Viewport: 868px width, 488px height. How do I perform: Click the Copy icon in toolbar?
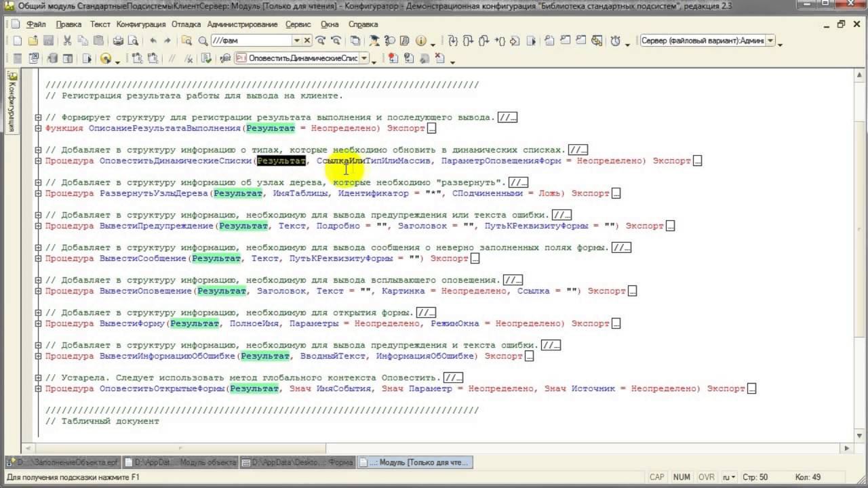tap(82, 41)
